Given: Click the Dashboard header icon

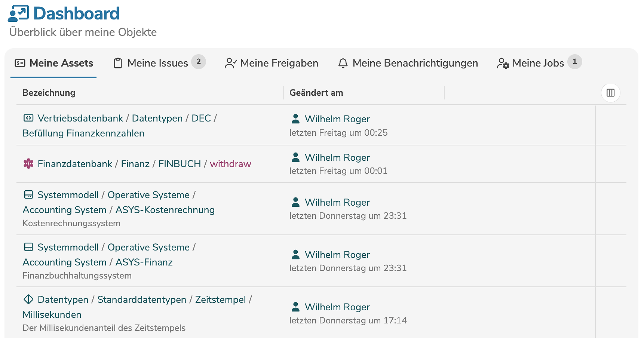Looking at the screenshot, I should (18, 13).
